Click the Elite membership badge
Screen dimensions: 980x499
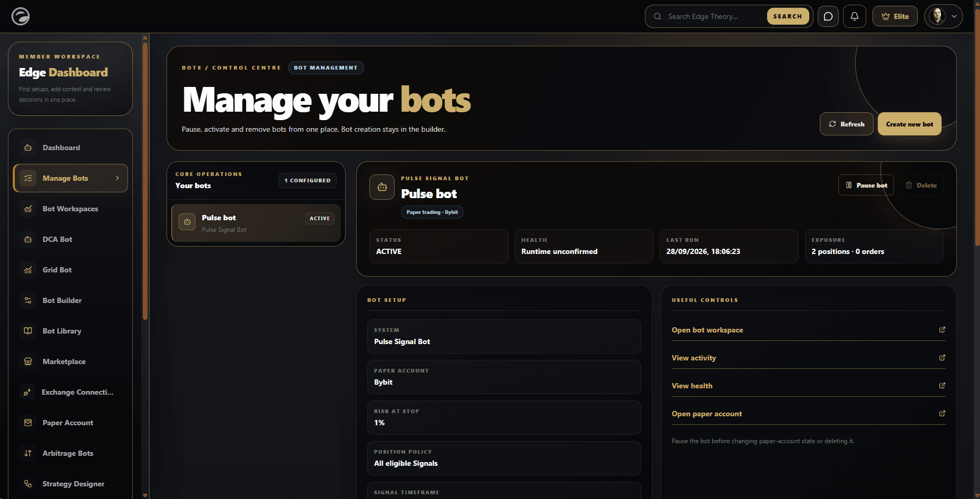[895, 16]
